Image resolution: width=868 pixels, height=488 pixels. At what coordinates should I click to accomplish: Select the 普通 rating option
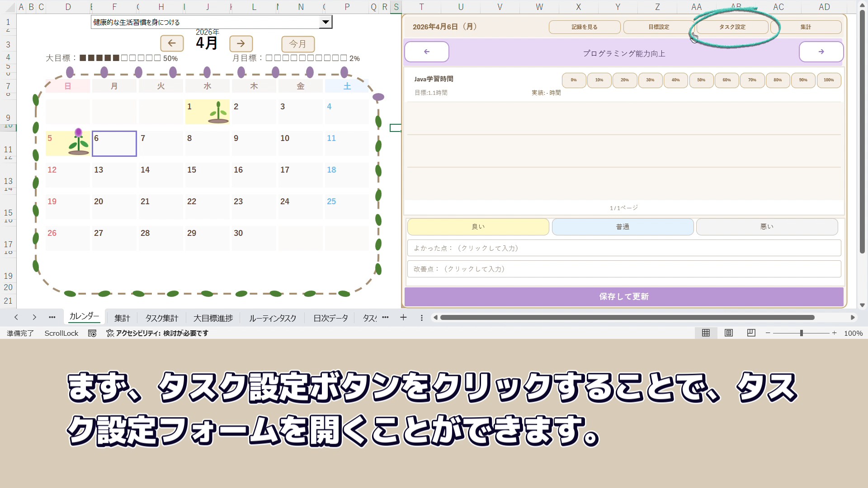(x=623, y=227)
